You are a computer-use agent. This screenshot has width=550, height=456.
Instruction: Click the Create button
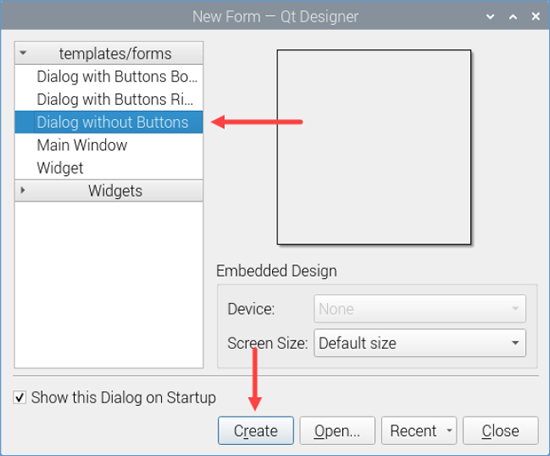(256, 431)
